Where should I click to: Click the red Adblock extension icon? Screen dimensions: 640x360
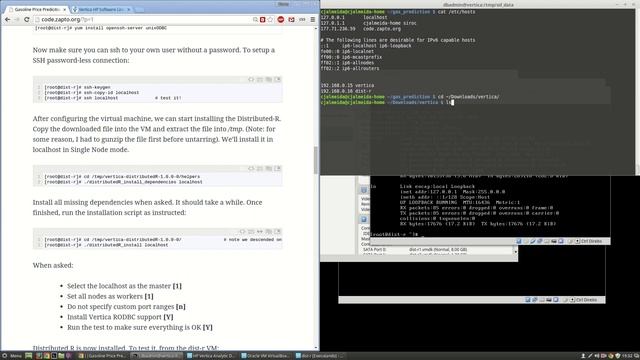[281, 19]
